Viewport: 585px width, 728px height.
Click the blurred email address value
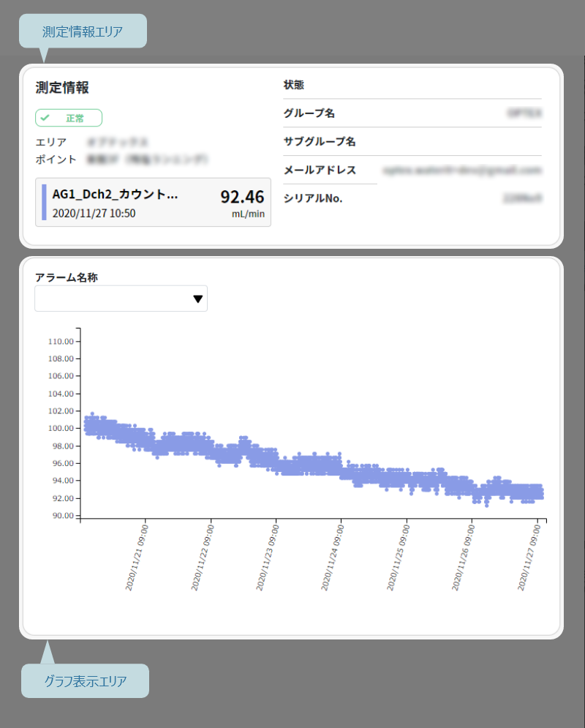[462, 170]
